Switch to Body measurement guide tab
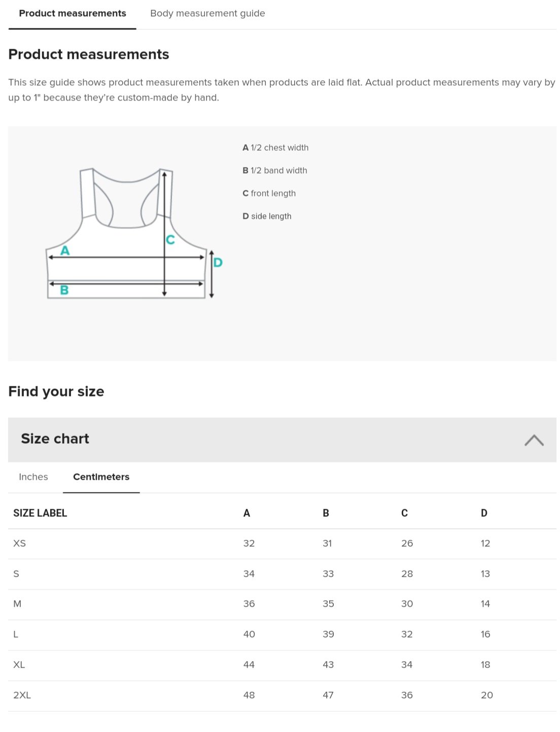This screenshot has height=732, width=560. [x=207, y=14]
